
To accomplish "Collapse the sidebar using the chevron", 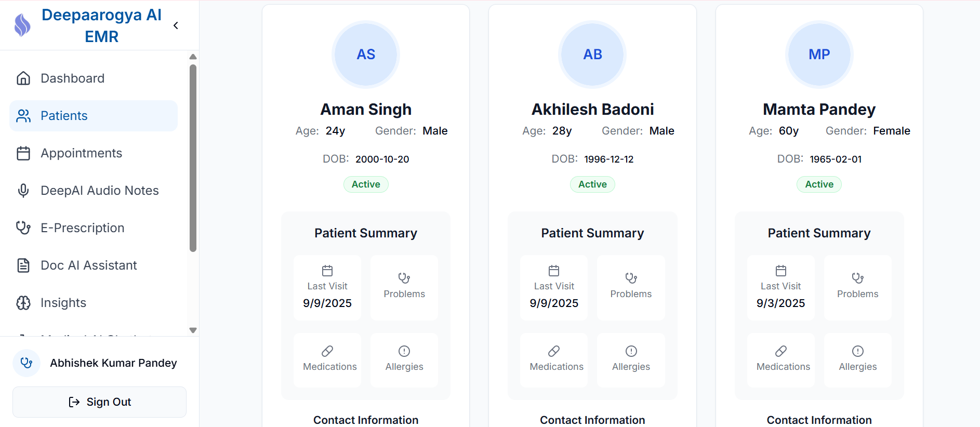I will click(176, 25).
